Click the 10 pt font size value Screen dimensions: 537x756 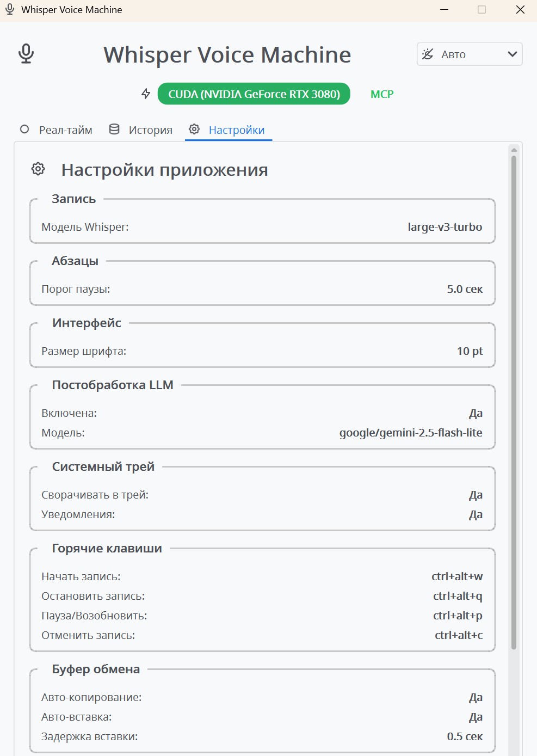click(x=470, y=351)
